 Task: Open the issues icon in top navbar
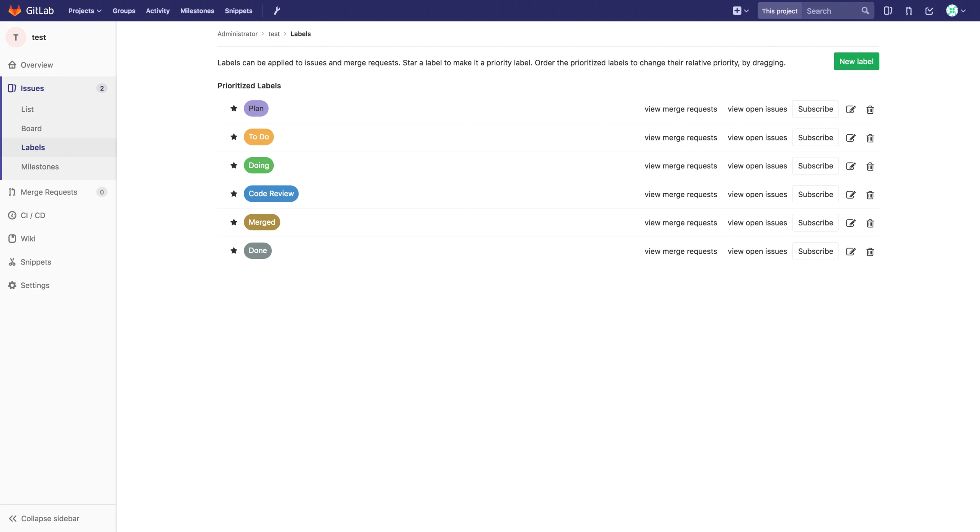[x=888, y=11]
